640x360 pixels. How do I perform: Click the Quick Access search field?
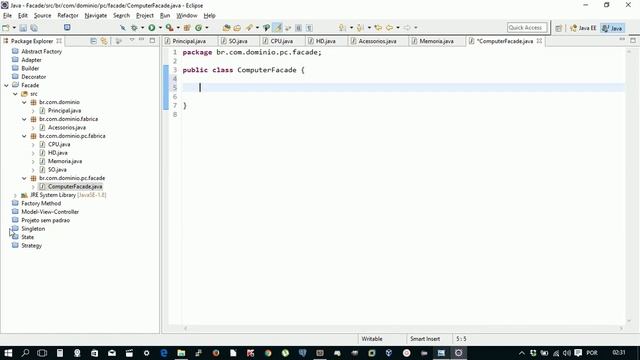click(x=527, y=27)
